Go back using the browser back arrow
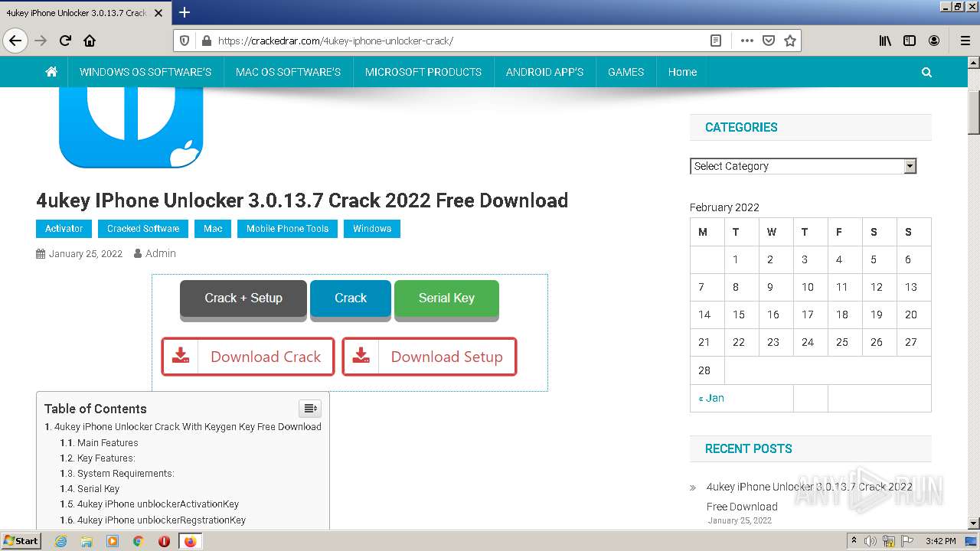The height and width of the screenshot is (551, 980). coord(15,41)
